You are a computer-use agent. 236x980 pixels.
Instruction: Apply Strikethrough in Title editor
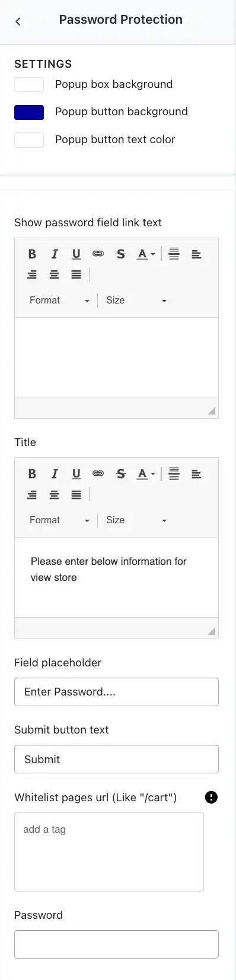click(x=121, y=473)
